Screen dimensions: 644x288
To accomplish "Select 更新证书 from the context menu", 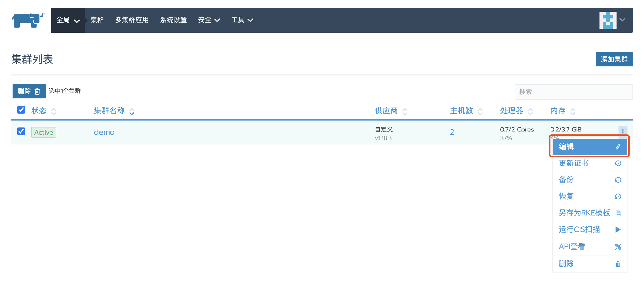I will [573, 163].
